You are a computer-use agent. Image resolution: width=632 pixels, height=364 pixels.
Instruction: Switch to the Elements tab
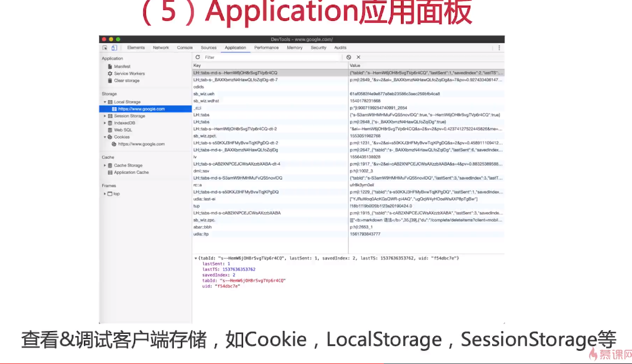coord(136,48)
